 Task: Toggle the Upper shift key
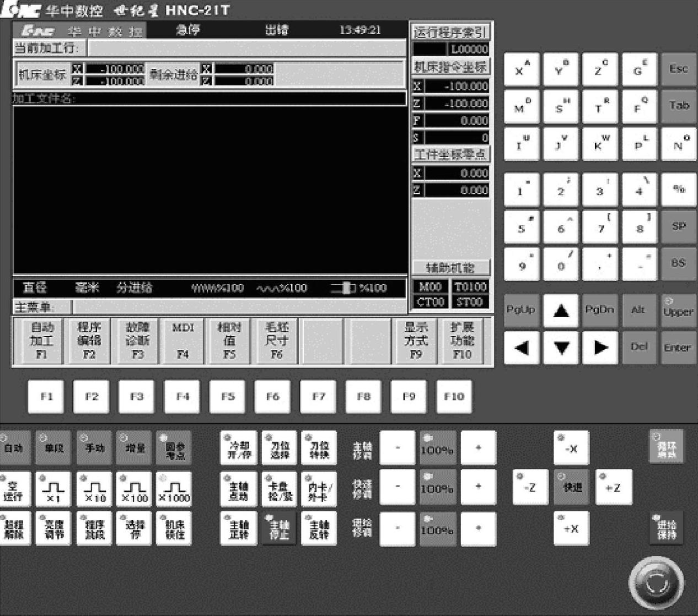678,311
